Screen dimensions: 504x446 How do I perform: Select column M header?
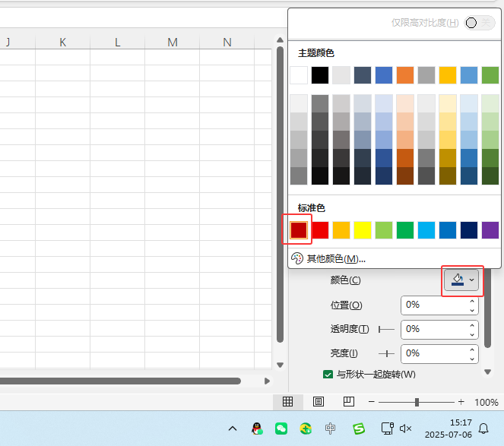point(173,42)
